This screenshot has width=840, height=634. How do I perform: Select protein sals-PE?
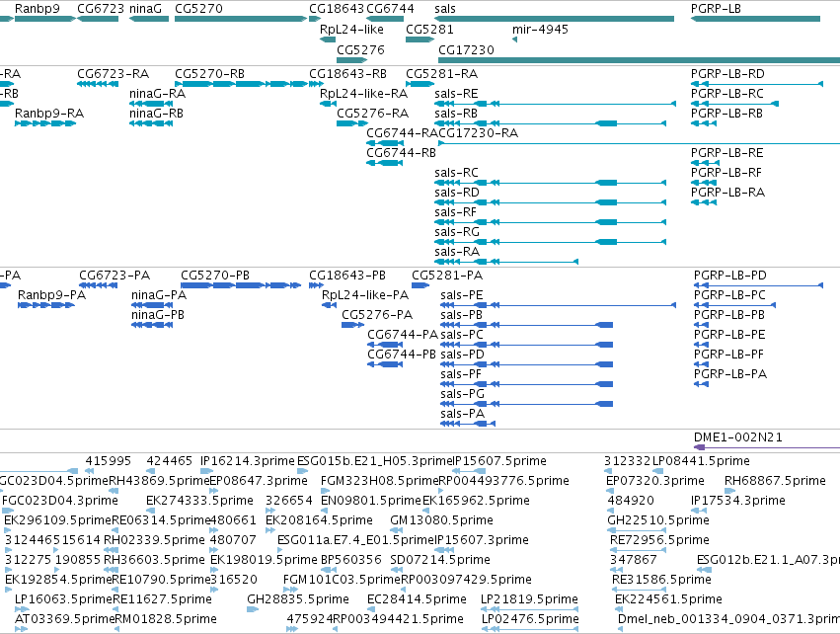[558, 305]
